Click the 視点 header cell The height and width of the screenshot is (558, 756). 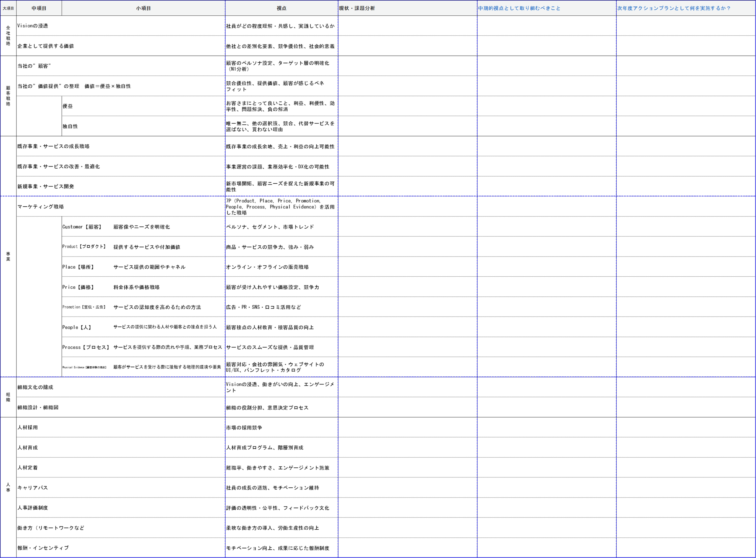coord(281,8)
